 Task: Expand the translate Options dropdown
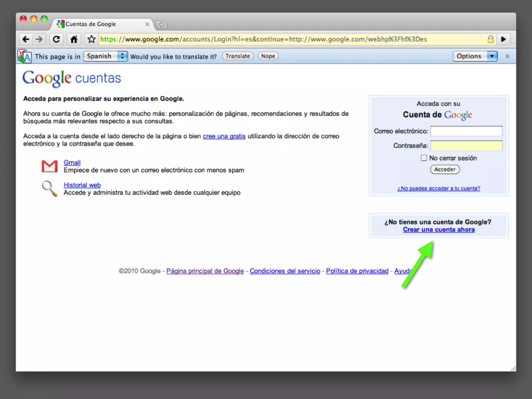coord(475,56)
